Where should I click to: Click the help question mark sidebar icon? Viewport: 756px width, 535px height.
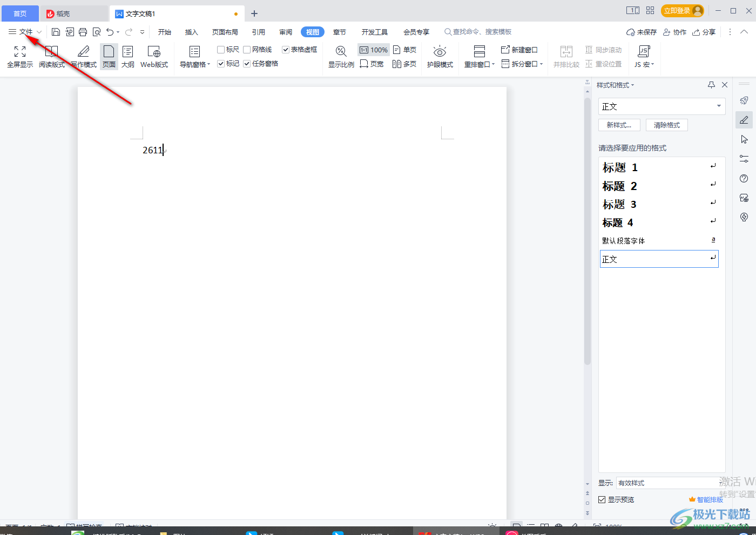[744, 178]
